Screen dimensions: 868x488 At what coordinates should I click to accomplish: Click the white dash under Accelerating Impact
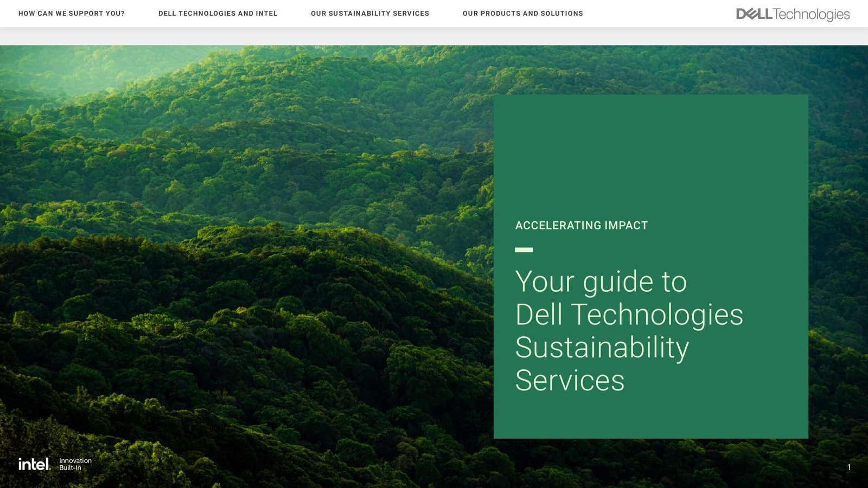[x=524, y=250]
